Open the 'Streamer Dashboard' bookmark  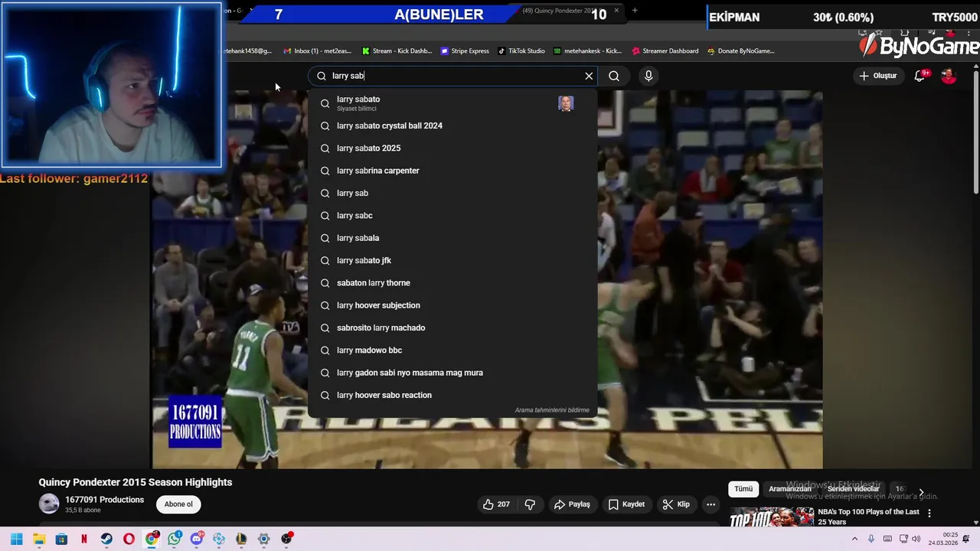pyautogui.click(x=665, y=51)
